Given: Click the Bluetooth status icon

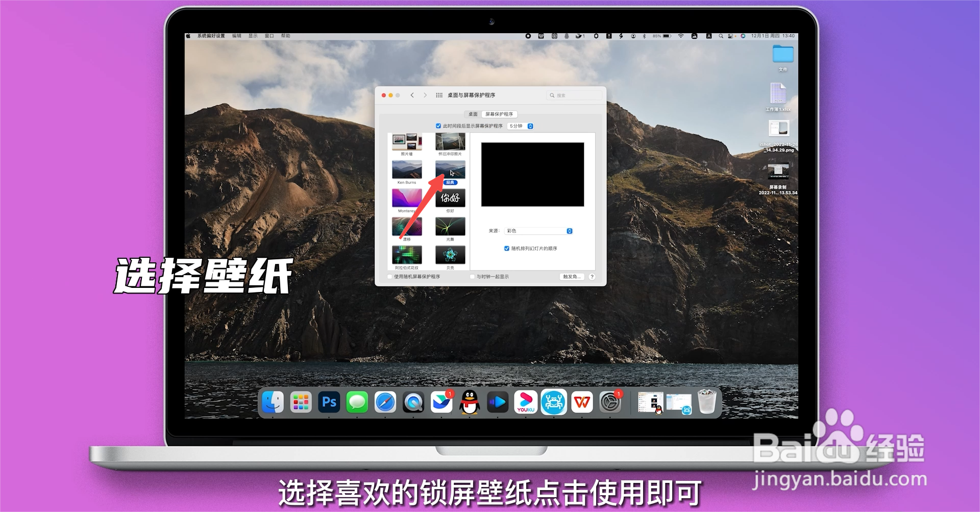Looking at the screenshot, I should (x=644, y=36).
